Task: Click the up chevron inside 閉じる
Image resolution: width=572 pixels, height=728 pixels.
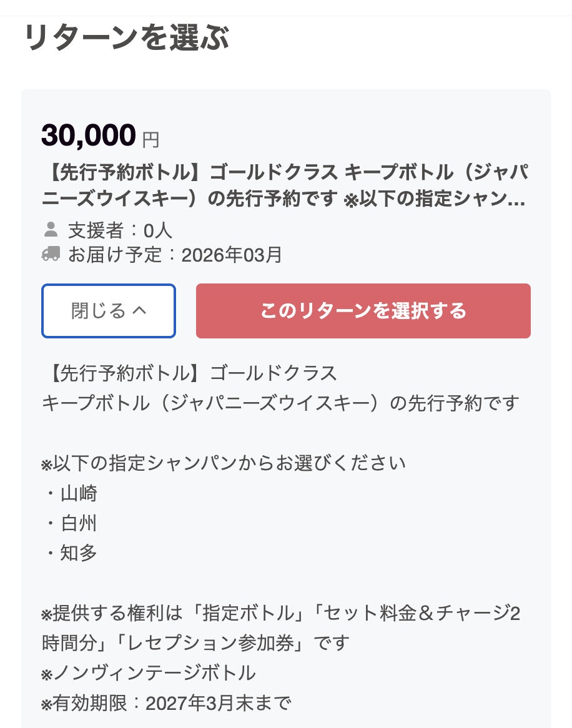Action: coord(140,310)
